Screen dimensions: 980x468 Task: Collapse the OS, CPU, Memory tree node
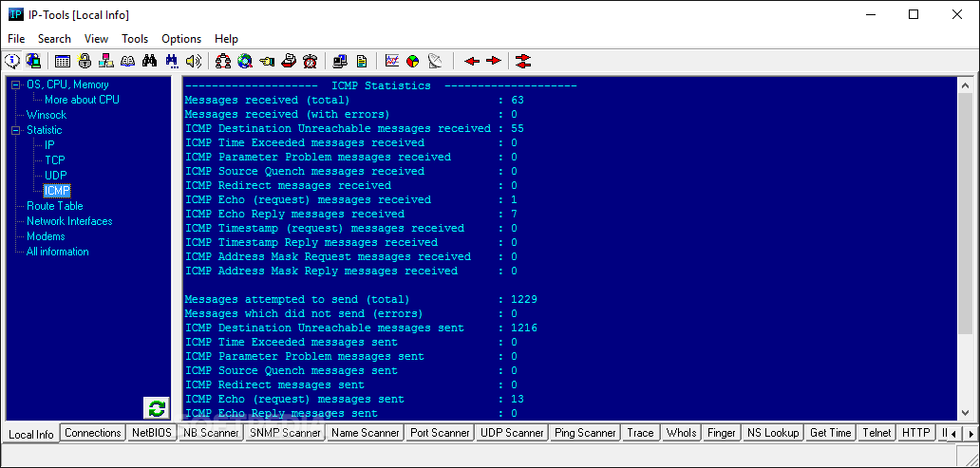click(x=15, y=85)
